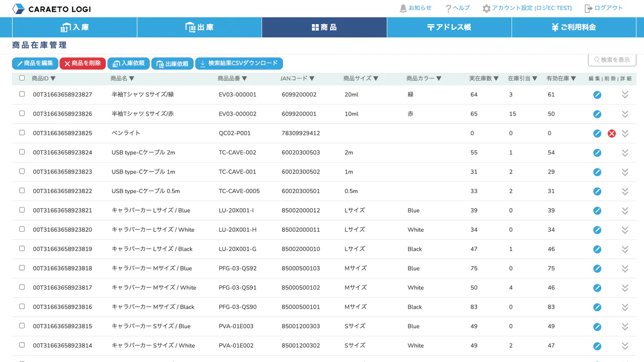Check the USB type-Cケーブル 0.5m row
Screen dimensions: 644x362
tap(22, 191)
